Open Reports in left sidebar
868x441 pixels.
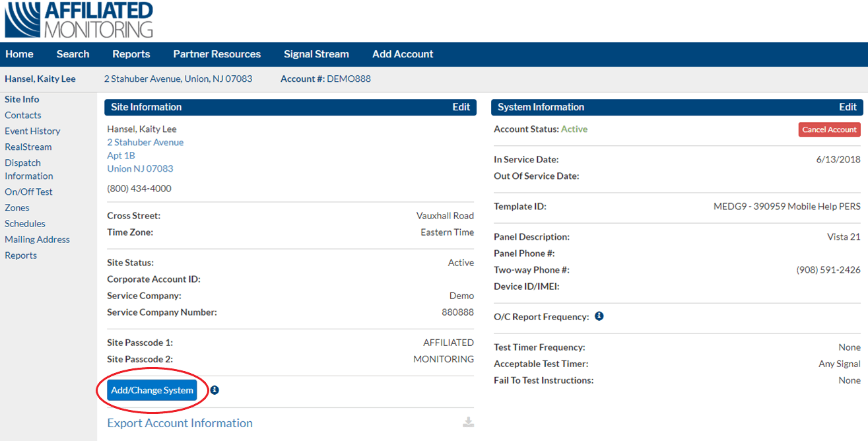pyautogui.click(x=20, y=255)
